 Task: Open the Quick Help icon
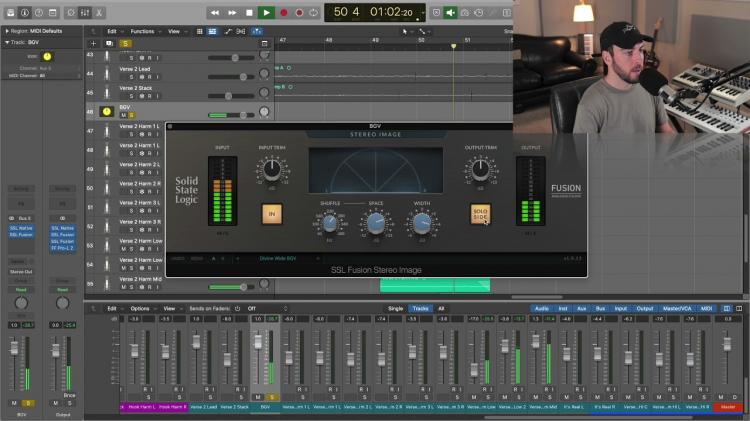[39, 12]
